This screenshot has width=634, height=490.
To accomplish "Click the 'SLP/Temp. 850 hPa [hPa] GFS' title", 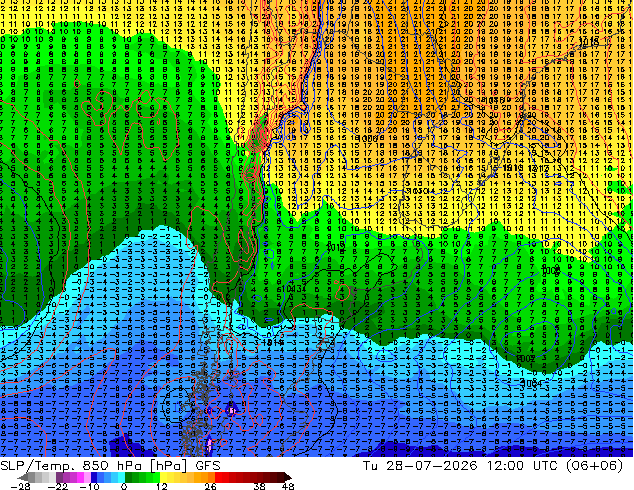I will 110,466.
